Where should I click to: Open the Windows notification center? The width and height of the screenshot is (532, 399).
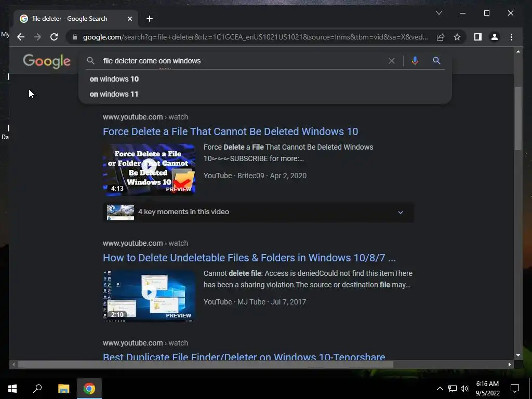515,389
